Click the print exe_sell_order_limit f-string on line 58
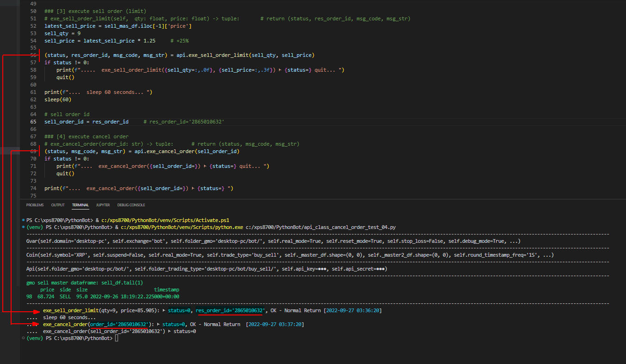 (x=200, y=70)
